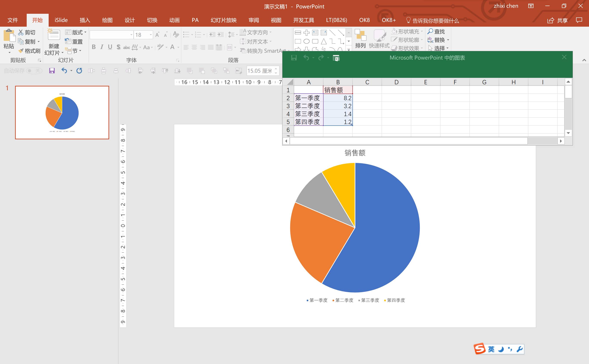589x364 pixels.
Task: Toggle the Sogou moon night-mode icon
Action: 501,349
